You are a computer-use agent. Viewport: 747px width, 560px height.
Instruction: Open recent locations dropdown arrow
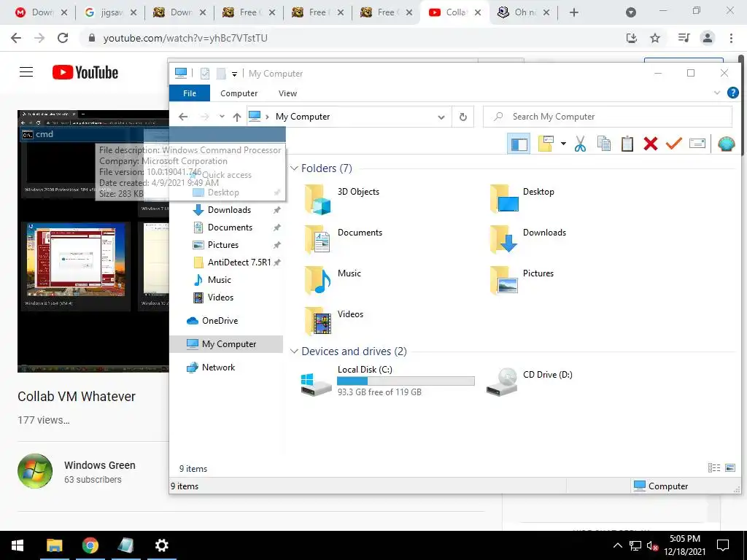point(222,117)
